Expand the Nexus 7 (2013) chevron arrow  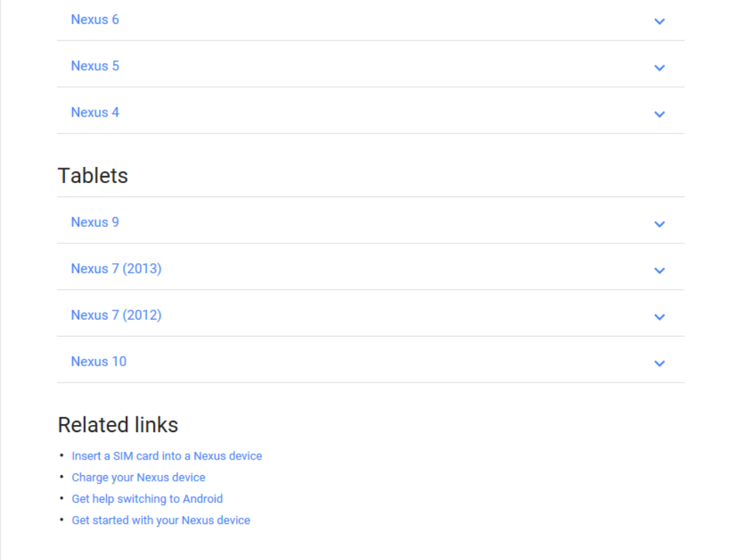click(x=659, y=270)
